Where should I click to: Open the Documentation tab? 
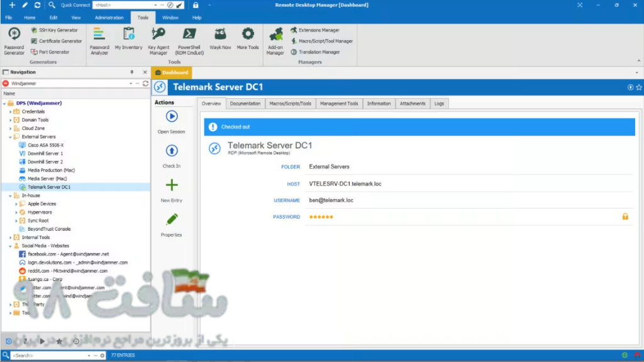[x=245, y=104]
